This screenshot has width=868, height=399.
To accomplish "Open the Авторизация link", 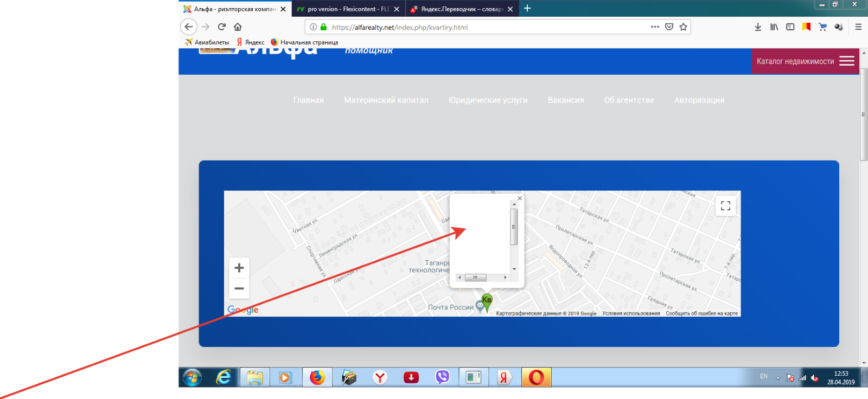I will [x=699, y=100].
